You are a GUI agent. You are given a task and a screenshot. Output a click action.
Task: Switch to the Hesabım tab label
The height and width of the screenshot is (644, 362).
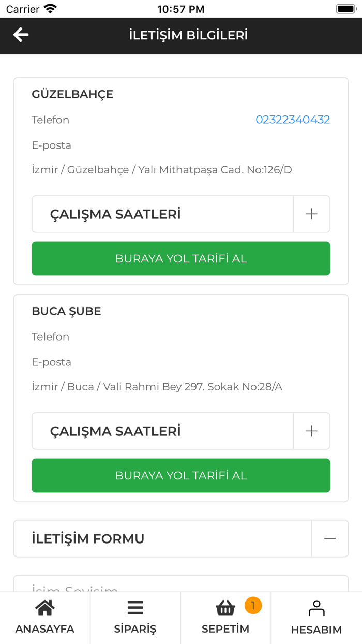[x=316, y=630]
